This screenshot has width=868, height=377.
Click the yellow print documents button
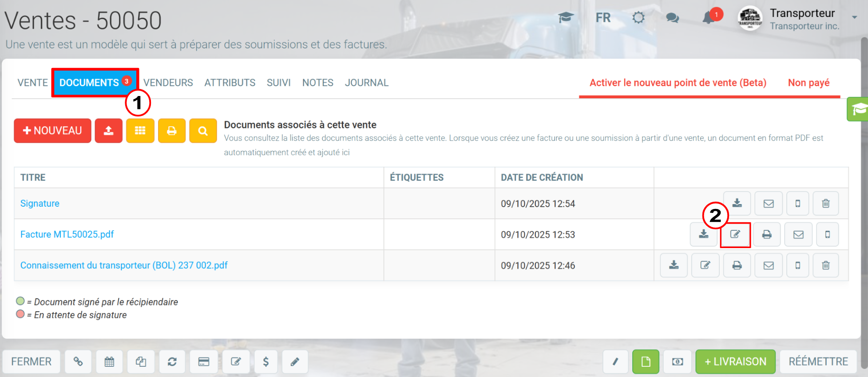172,131
